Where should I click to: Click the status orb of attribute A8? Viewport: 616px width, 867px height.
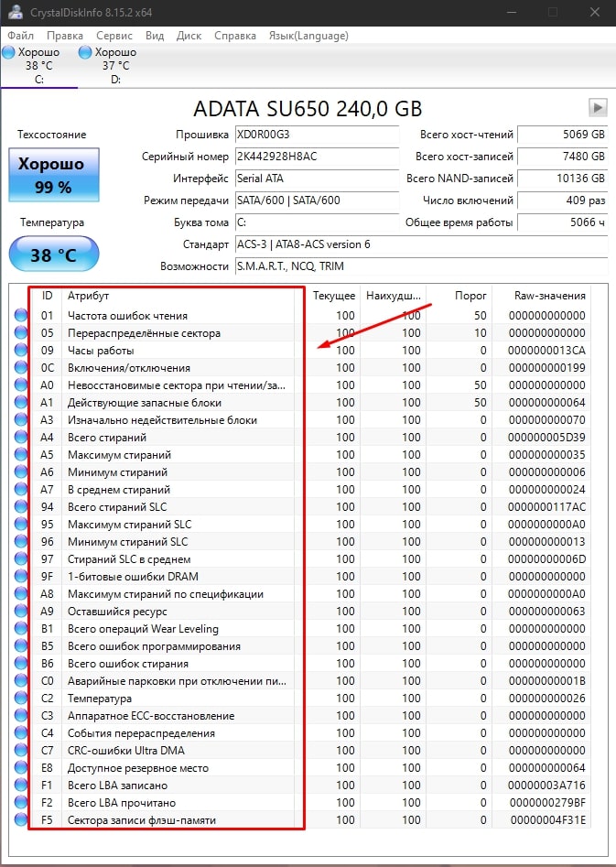point(21,594)
